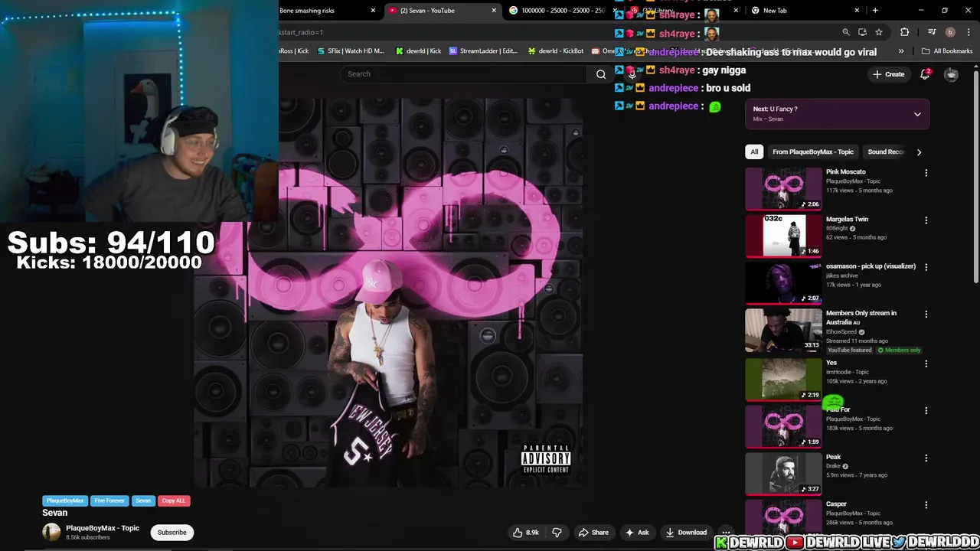Bookmark this page with star icon
980x551 pixels.
(x=879, y=32)
